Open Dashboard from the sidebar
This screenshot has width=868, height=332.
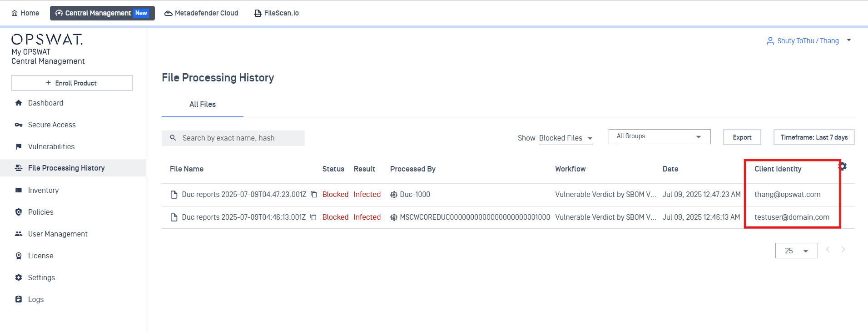[45, 103]
